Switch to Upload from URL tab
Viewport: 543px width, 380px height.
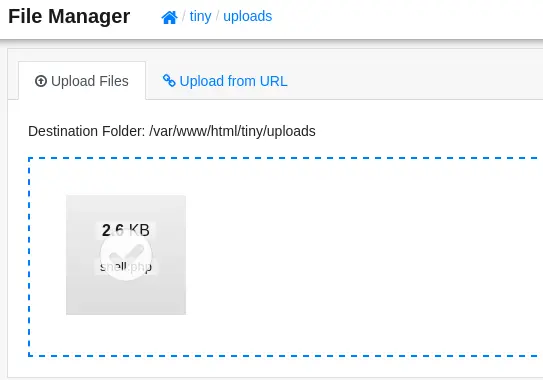(x=225, y=81)
